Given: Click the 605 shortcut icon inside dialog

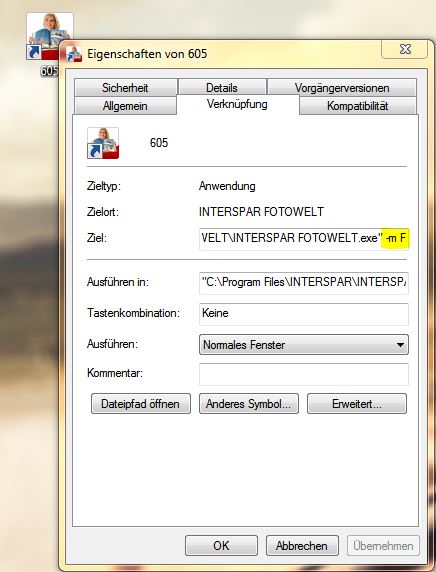Looking at the screenshot, I should 103,143.
